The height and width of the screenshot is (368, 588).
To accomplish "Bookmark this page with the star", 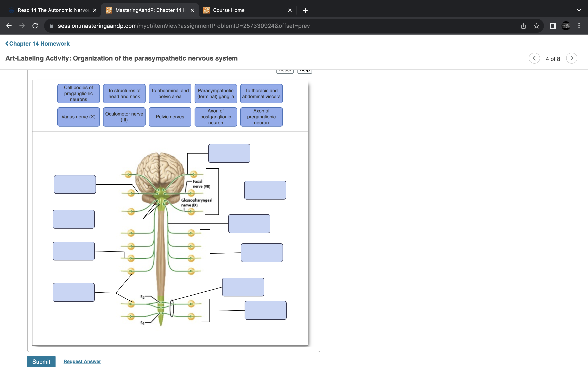I will point(537,26).
